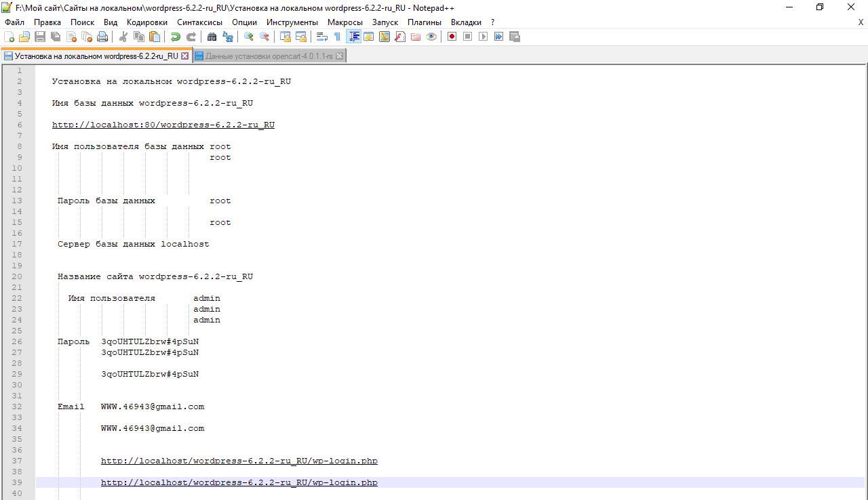Toggle show all characters pilcrow icon

[x=337, y=37]
